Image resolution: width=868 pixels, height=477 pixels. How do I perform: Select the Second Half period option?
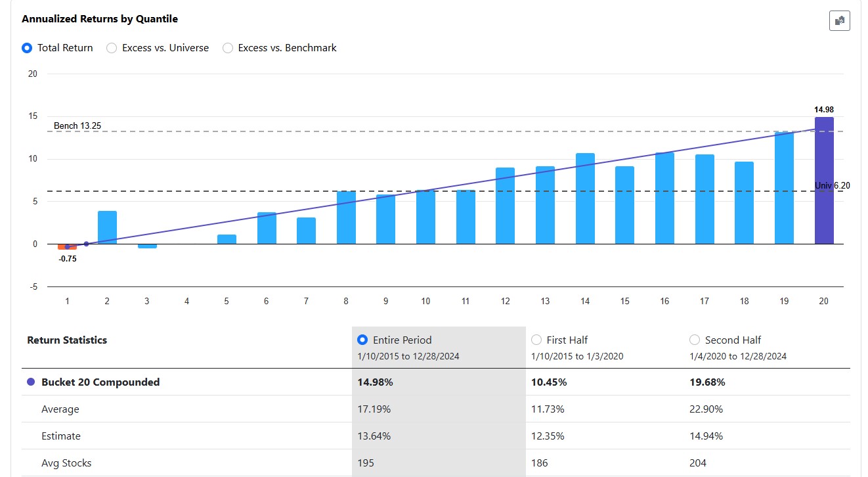pyautogui.click(x=695, y=340)
